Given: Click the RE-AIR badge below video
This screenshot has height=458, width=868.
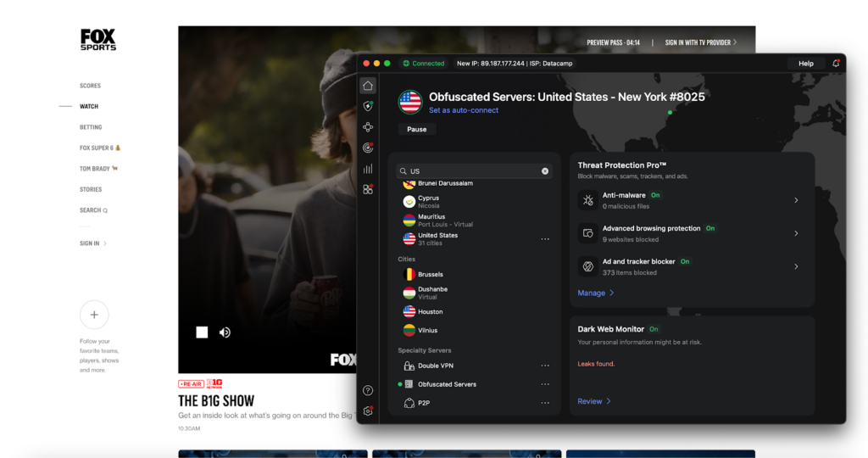Looking at the screenshot, I should point(191,384).
